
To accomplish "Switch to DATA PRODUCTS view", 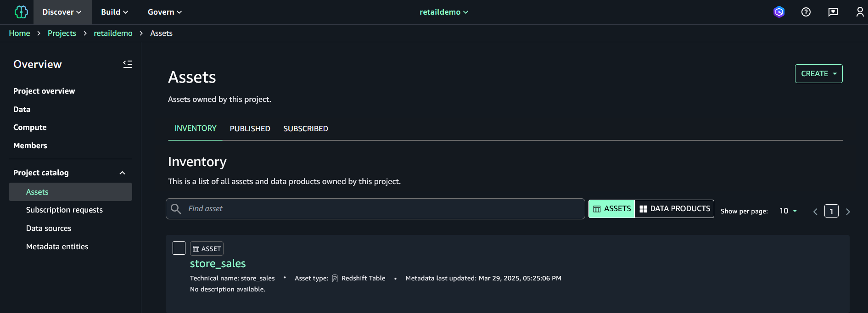I will [x=674, y=209].
